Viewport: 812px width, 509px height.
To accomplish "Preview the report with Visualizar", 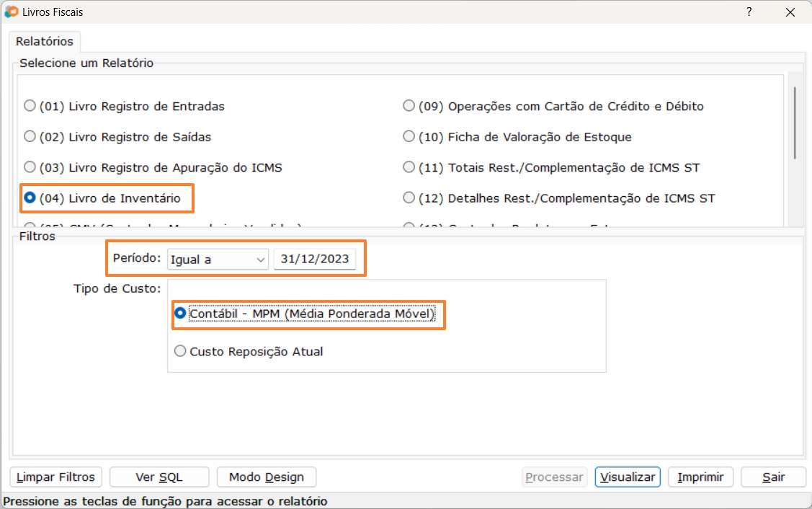I will (627, 477).
